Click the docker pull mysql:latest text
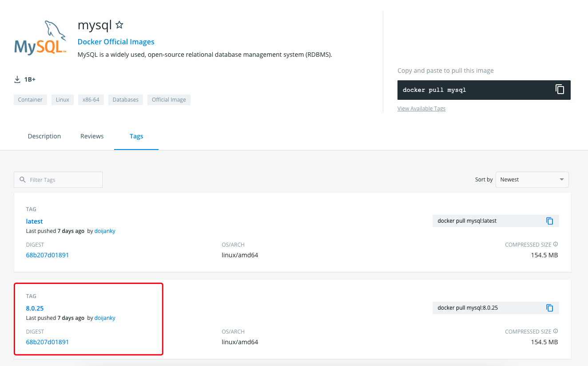The width and height of the screenshot is (588, 366). [x=467, y=220]
